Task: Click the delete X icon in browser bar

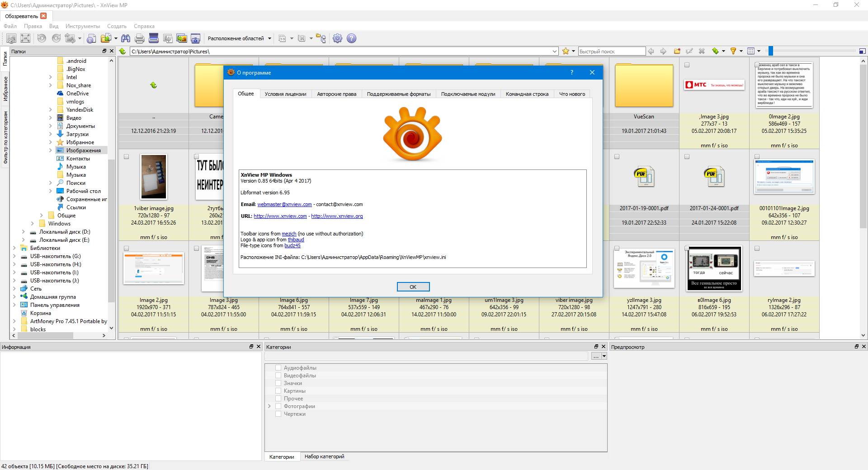Action: (702, 51)
